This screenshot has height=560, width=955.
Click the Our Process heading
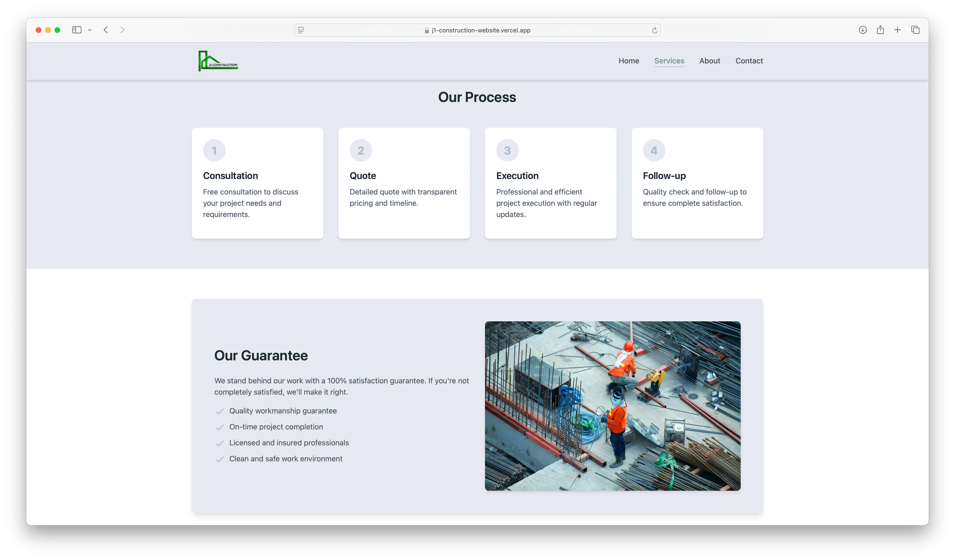coord(477,97)
